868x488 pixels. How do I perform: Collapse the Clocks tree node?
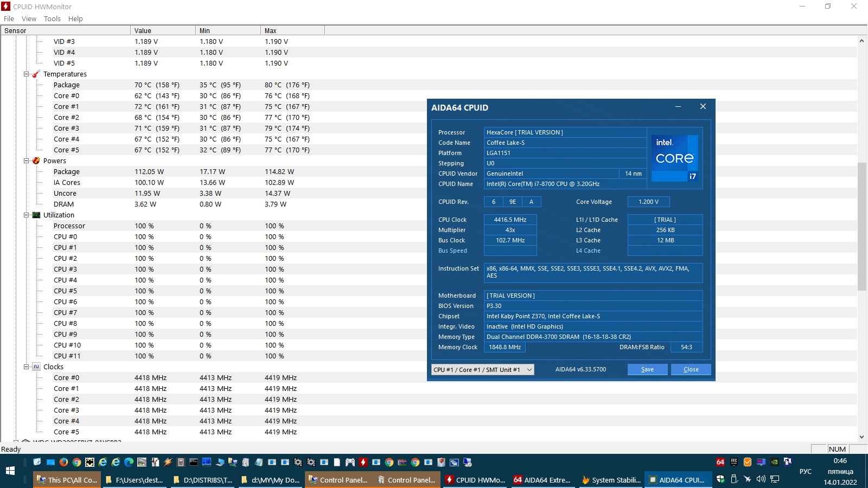[x=26, y=367]
